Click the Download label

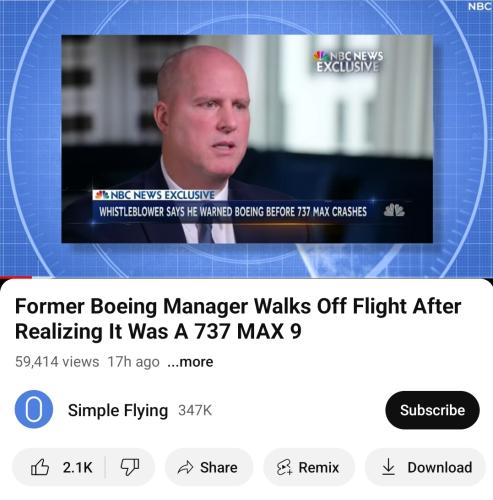440,467
